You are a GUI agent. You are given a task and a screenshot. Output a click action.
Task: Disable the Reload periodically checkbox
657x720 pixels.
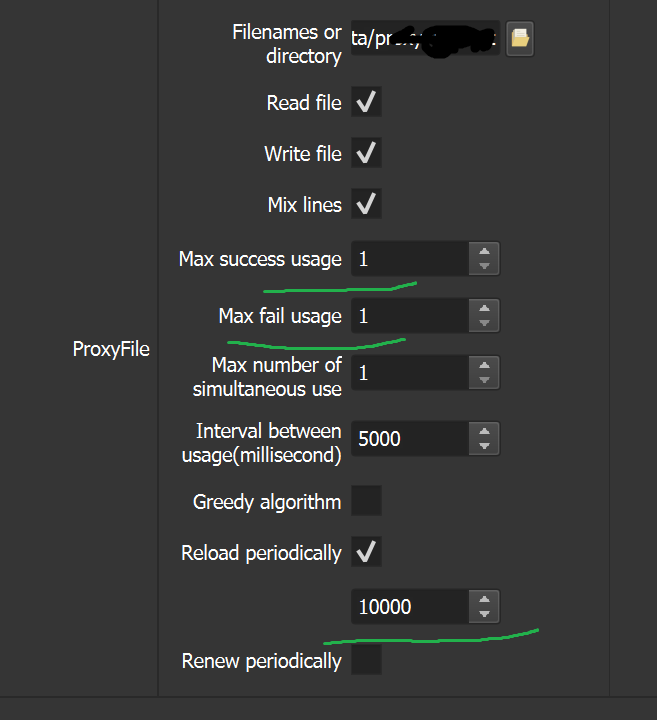366,551
